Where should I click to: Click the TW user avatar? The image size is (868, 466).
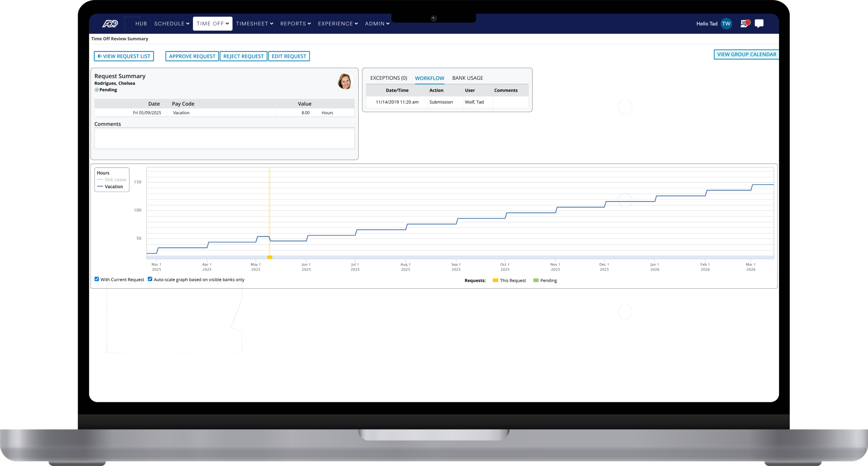726,24
